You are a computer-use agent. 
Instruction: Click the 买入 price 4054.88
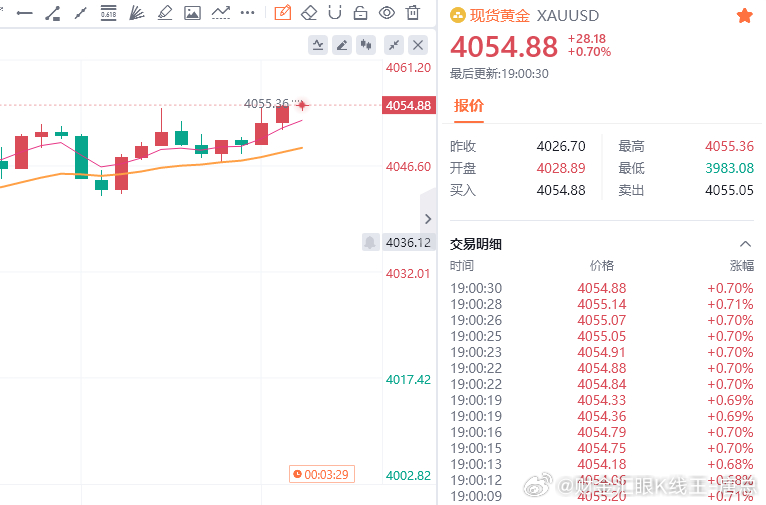coord(561,190)
